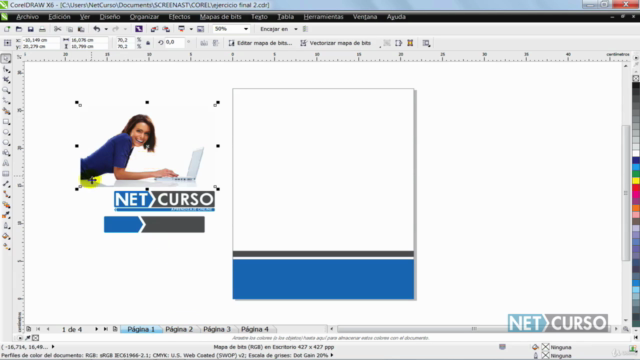Click the woman with laptop image
This screenshot has width=640, height=360.
pos(147,146)
